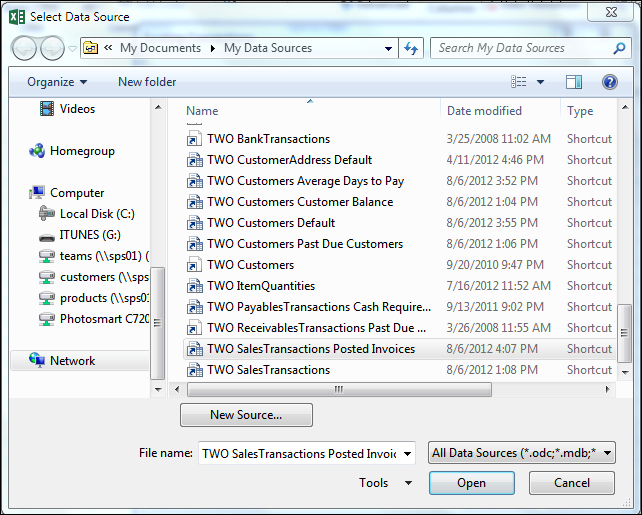Expand the File name combo box arrow
Screen dimensions: 642x515
coord(407,453)
